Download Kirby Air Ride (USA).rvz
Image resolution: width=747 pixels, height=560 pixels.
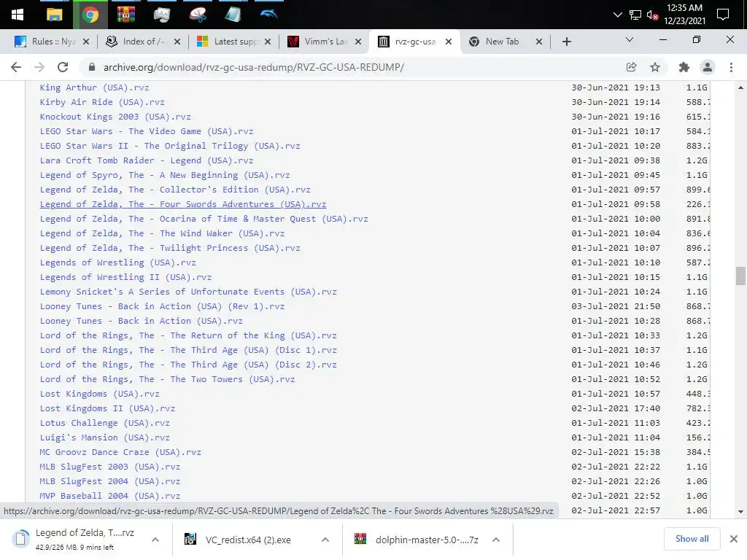(102, 102)
